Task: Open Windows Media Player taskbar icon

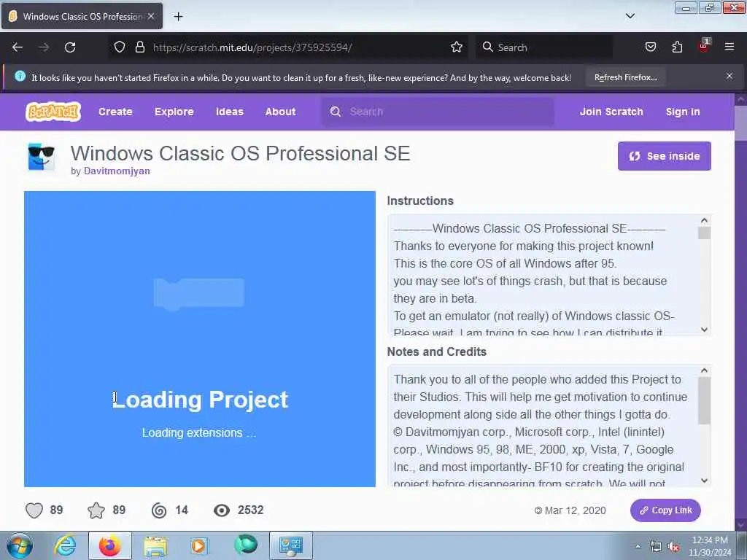Action: [199, 545]
